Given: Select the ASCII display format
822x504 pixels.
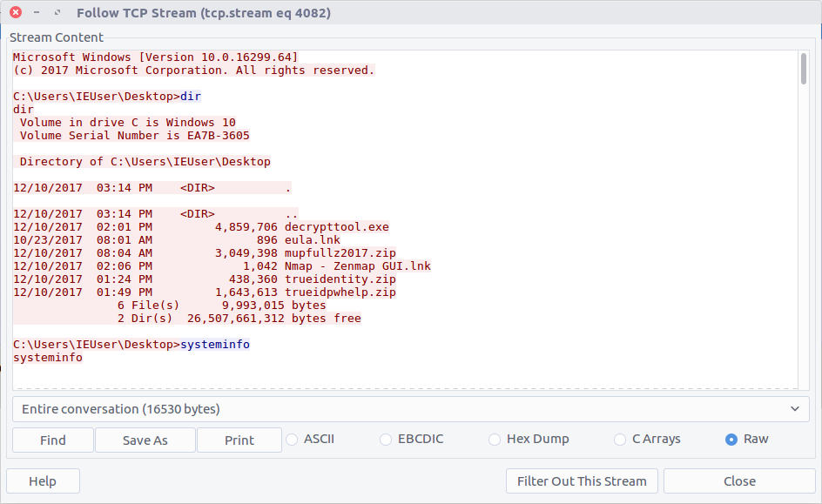Looking at the screenshot, I should 293,440.
